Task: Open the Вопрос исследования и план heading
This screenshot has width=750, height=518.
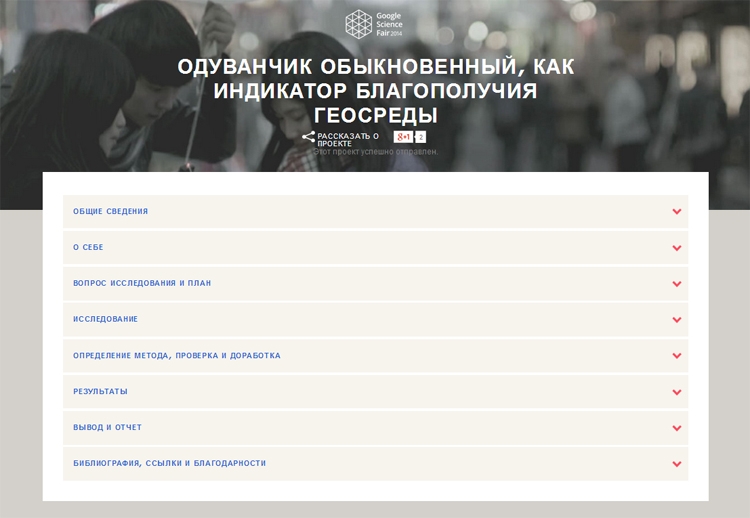Action: 142,284
